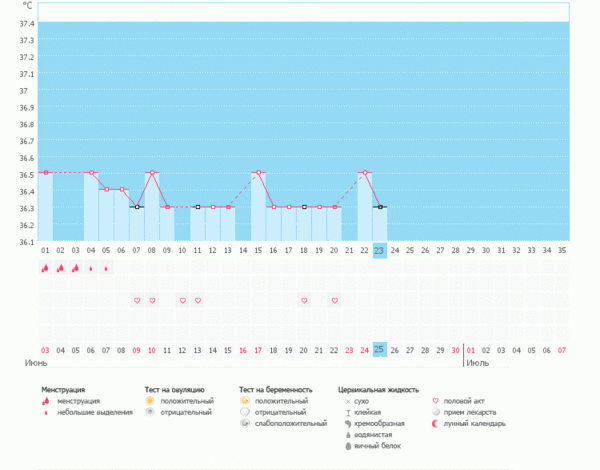Select highlighted cycle day 23 on the axis
This screenshot has width=600, height=470.
pyautogui.click(x=379, y=251)
